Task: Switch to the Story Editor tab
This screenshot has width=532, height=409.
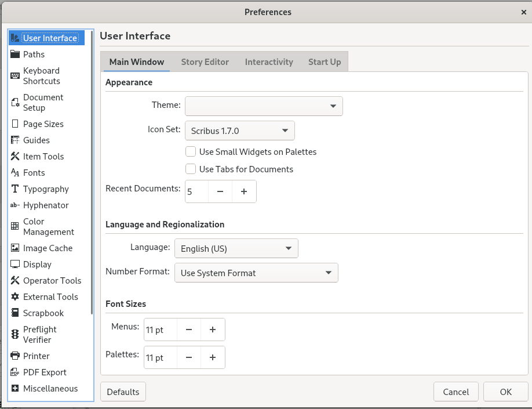Action: pos(205,62)
